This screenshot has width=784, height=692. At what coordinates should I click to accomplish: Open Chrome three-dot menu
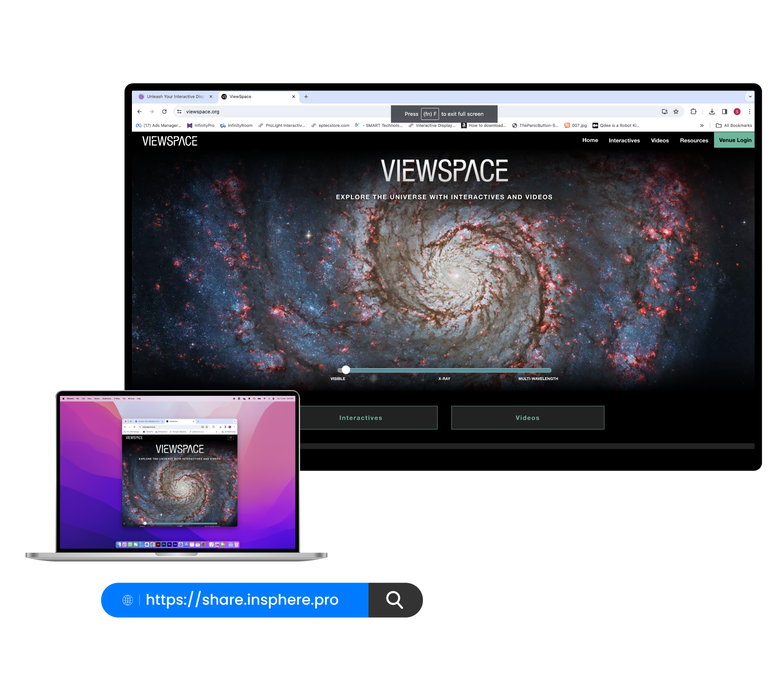coord(749,112)
